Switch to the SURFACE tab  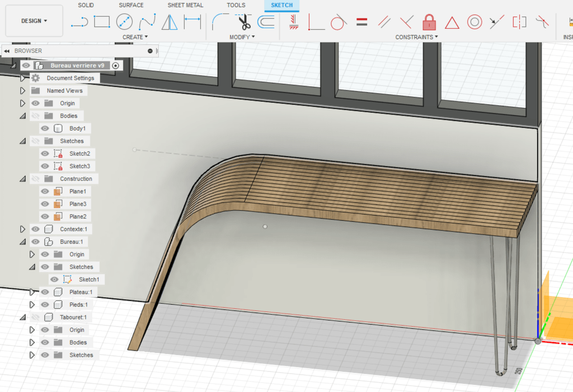131,5
